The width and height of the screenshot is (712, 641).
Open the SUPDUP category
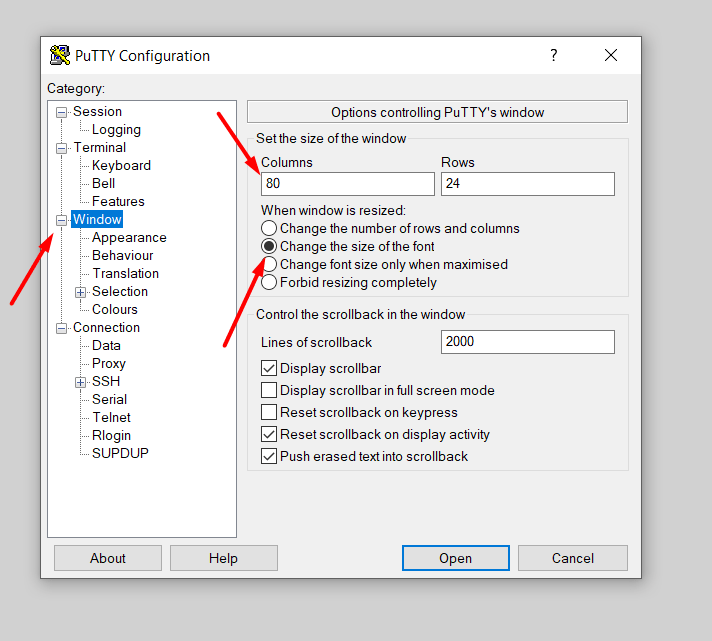120,453
